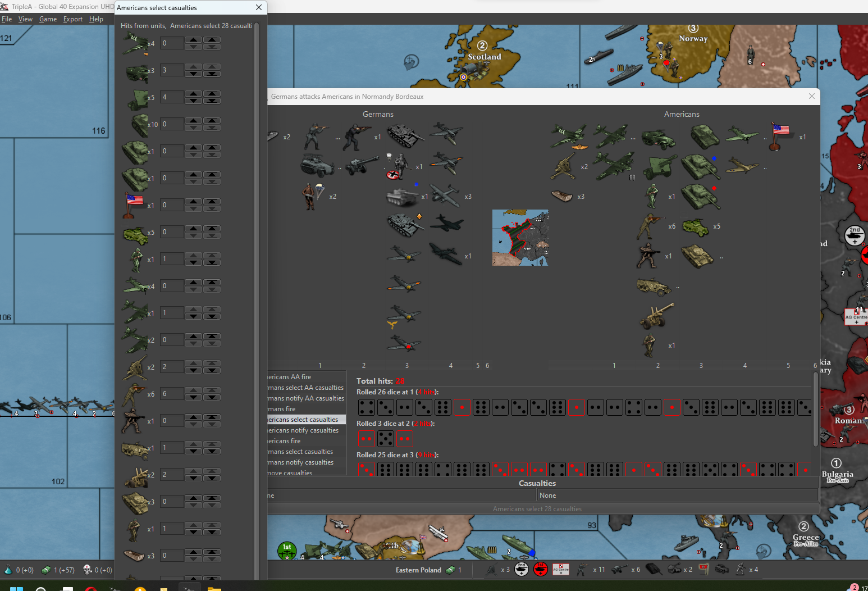Click the x5 artillery icon in casualty list
868x591 pixels.
[136, 98]
